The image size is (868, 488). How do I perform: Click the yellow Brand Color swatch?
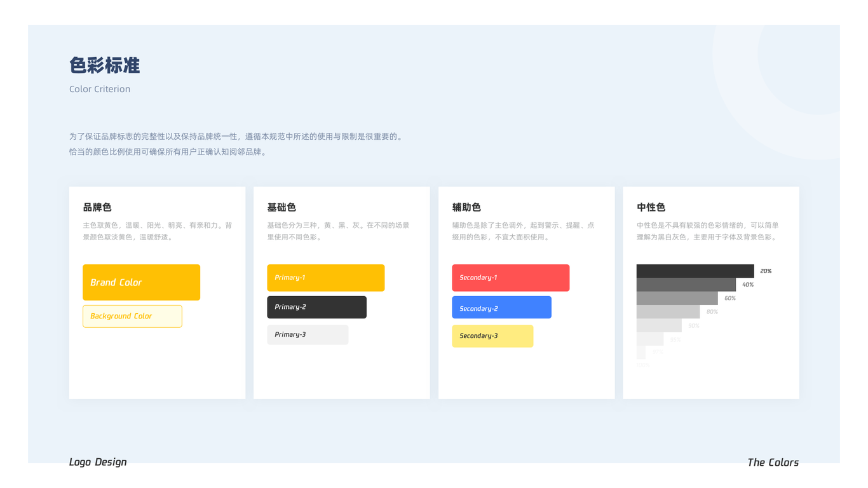point(141,282)
